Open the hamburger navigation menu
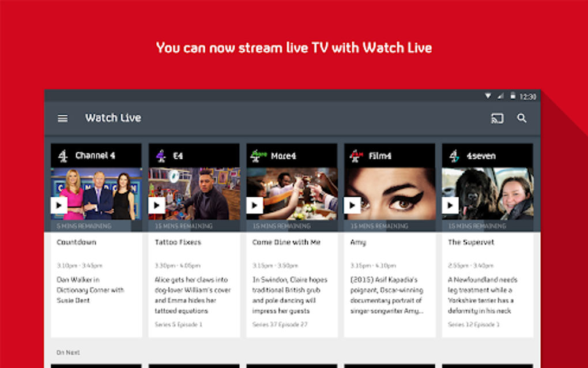This screenshot has height=368, width=588. pos(63,119)
